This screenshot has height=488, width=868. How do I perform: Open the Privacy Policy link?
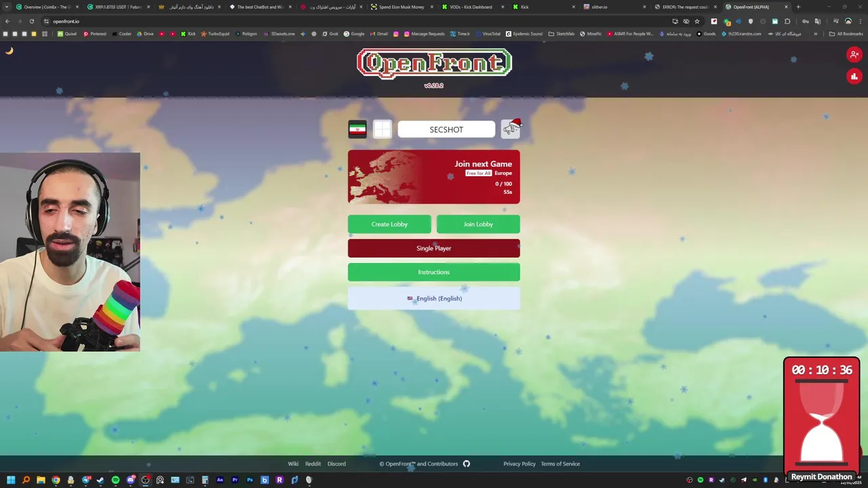(519, 464)
